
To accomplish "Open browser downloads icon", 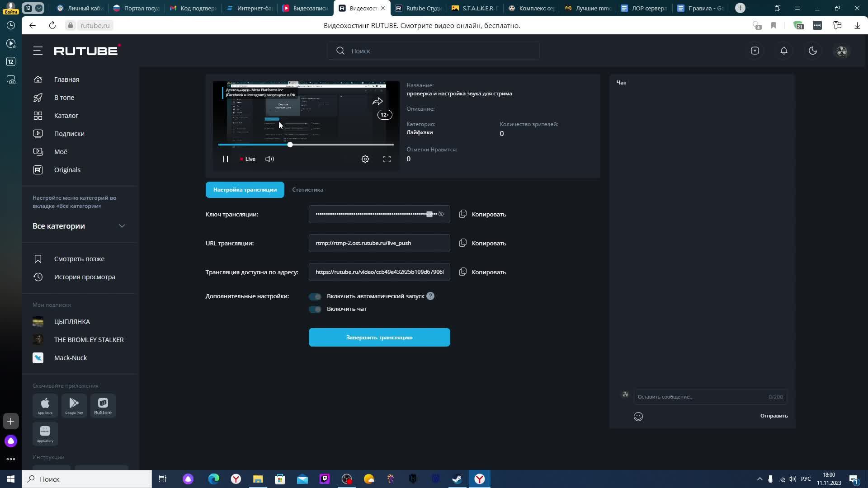I will [857, 25].
